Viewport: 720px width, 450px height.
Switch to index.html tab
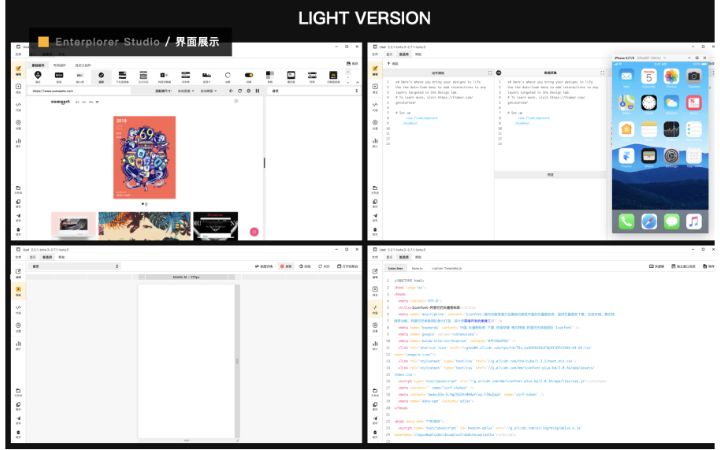click(395, 268)
